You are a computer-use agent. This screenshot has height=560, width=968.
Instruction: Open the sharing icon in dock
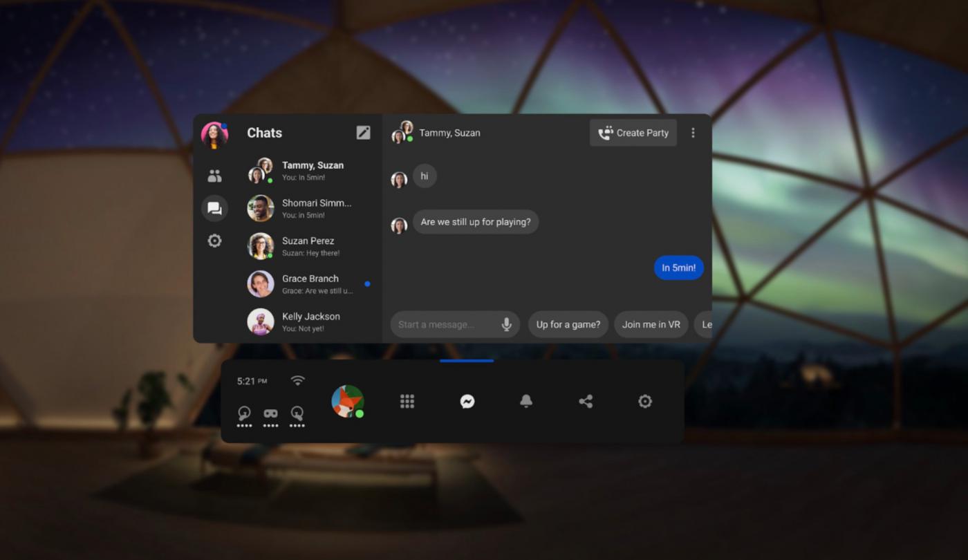pos(586,401)
